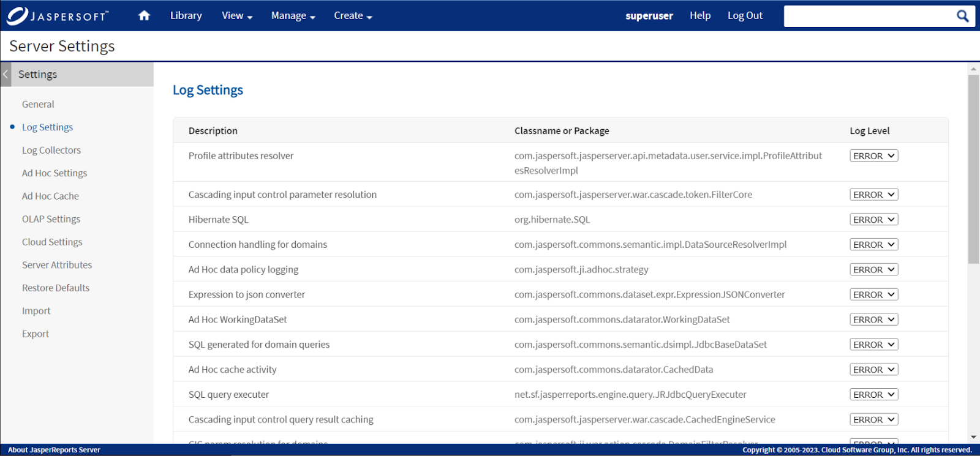
Task: Open Log Level dropdown for Expression to json converter
Action: [x=873, y=295]
